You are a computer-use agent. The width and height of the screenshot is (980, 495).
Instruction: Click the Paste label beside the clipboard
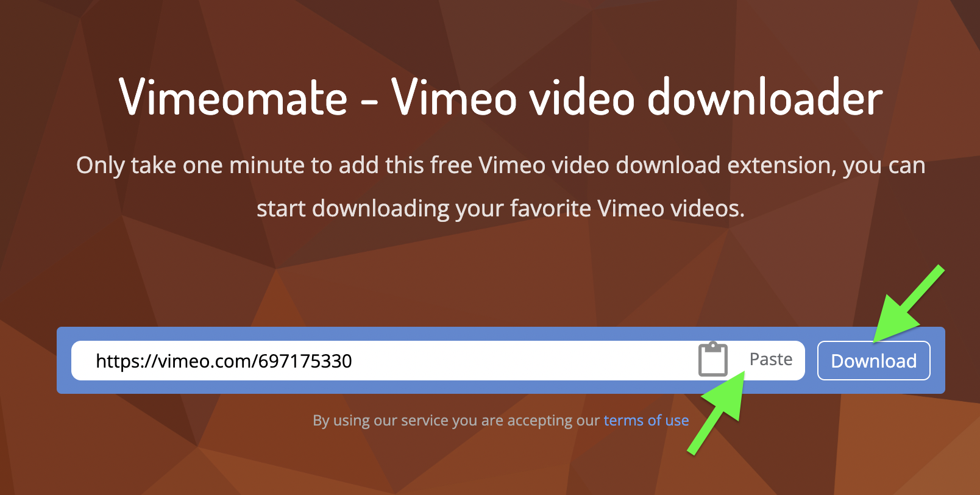click(771, 360)
